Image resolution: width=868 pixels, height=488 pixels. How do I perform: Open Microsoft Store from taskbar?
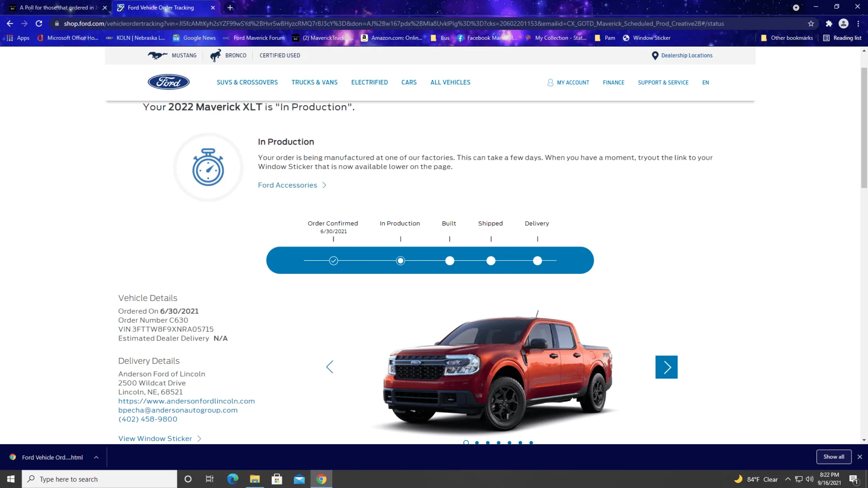(x=277, y=479)
